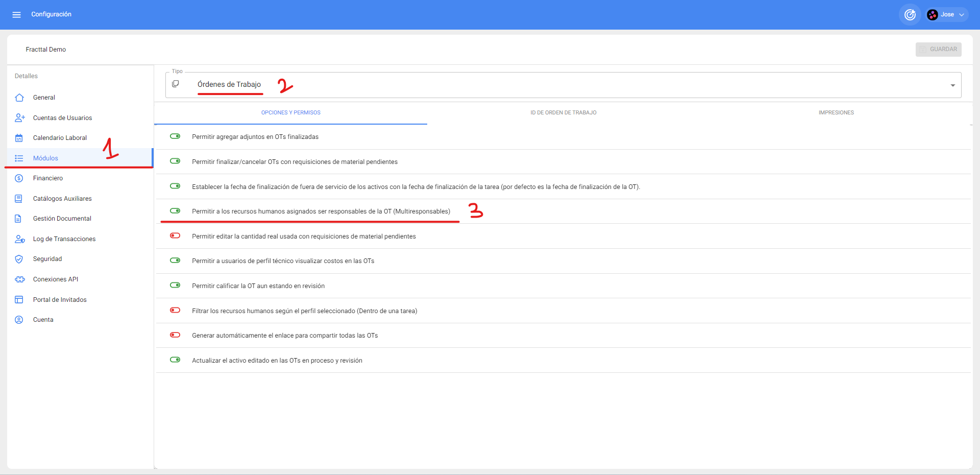This screenshot has width=980, height=475.
Task: Switch to the Impresiones tab
Action: point(836,113)
